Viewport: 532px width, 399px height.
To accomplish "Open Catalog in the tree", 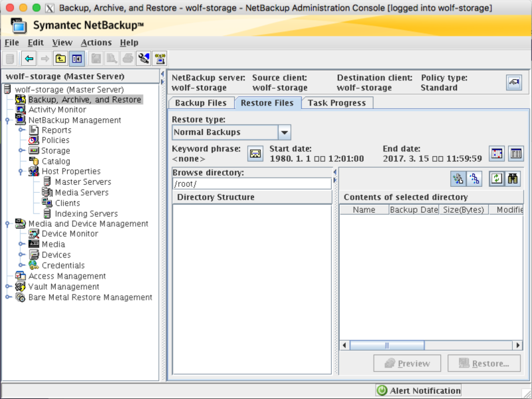I will [56, 161].
